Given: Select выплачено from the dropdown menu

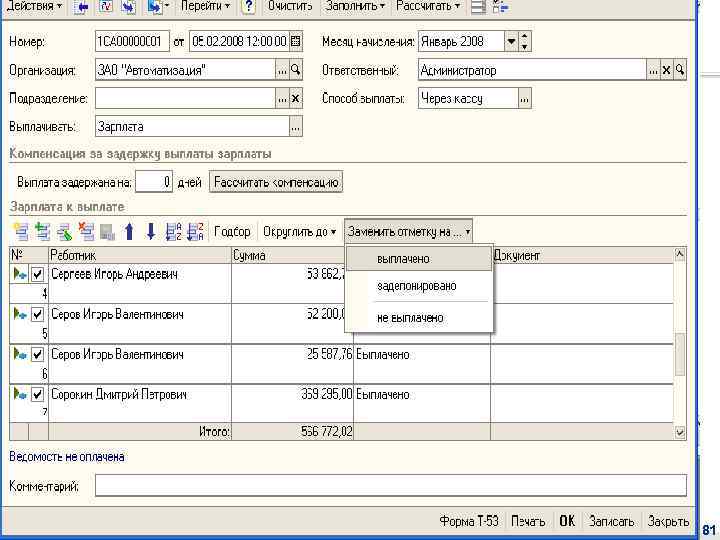Looking at the screenshot, I should coord(419,259).
